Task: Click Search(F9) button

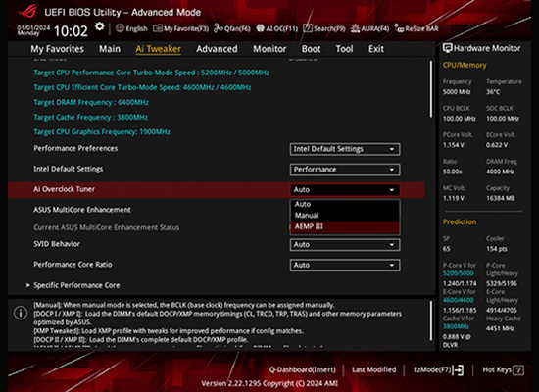Action: (324, 28)
